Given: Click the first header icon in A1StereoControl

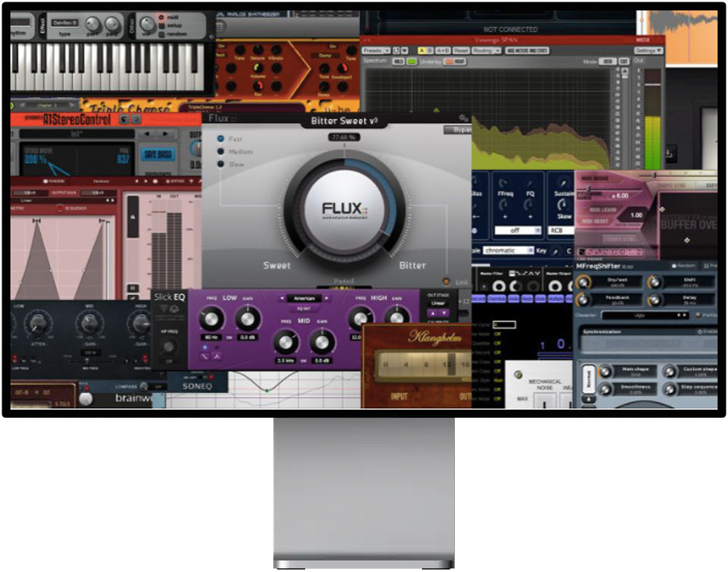Looking at the screenshot, I should [124, 119].
